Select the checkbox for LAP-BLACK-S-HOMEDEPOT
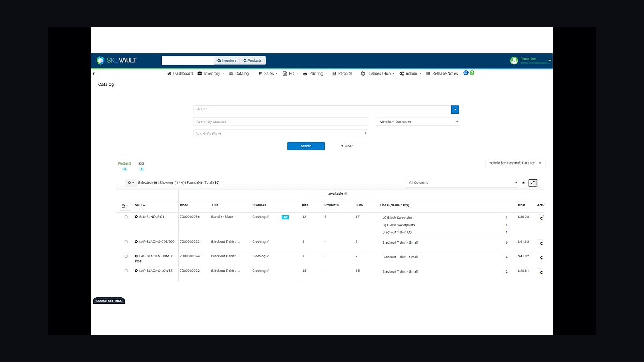 coord(126,256)
